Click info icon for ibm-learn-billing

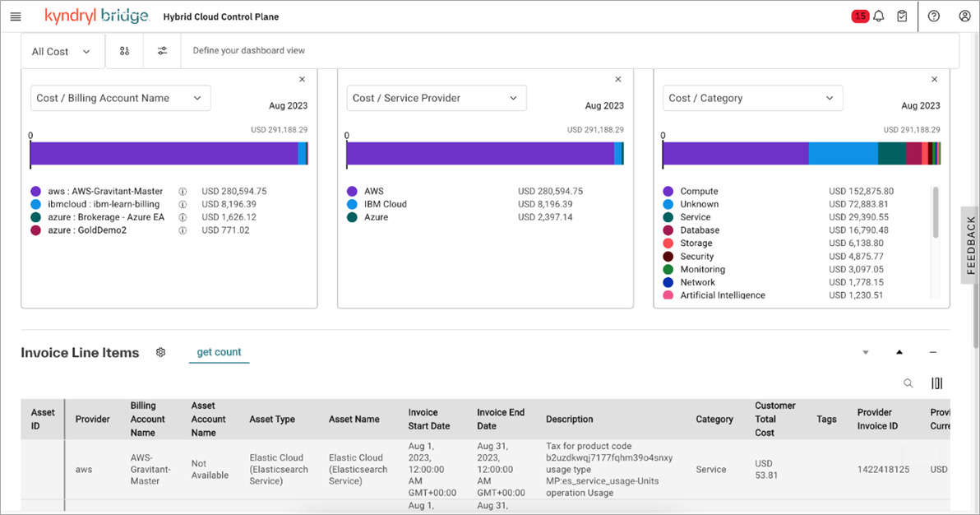tap(183, 205)
